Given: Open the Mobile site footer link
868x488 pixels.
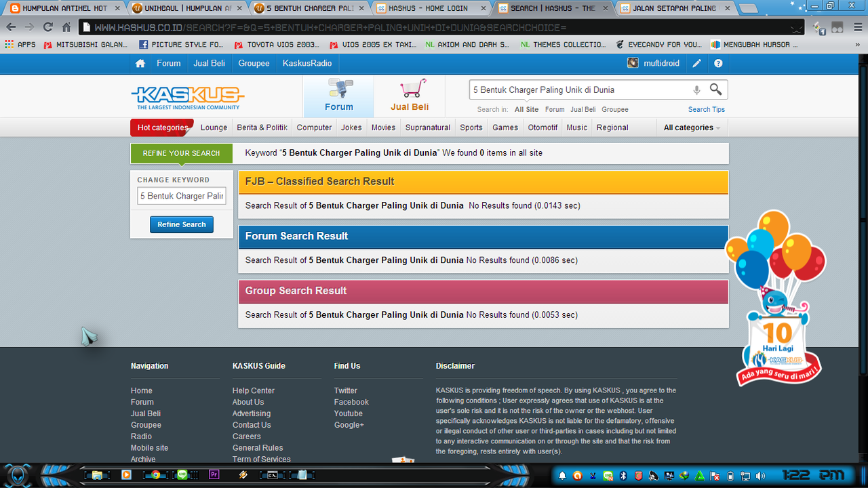Looking at the screenshot, I should tap(149, 448).
